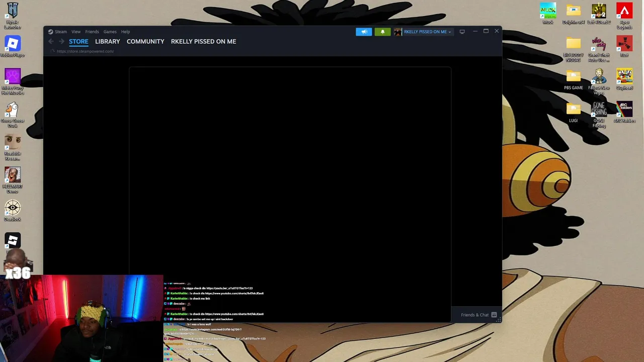The height and width of the screenshot is (362, 644).
Task: Open the Help menu in Steam
Action: tap(125, 32)
